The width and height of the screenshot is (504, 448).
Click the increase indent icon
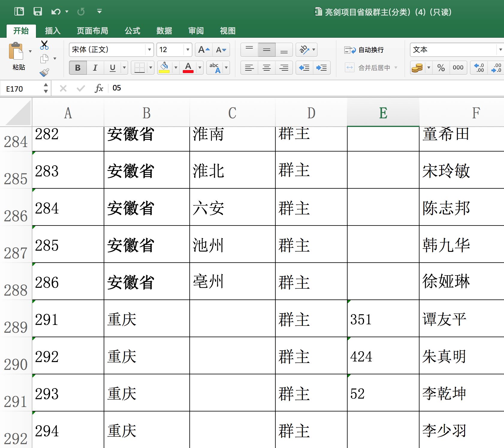322,68
